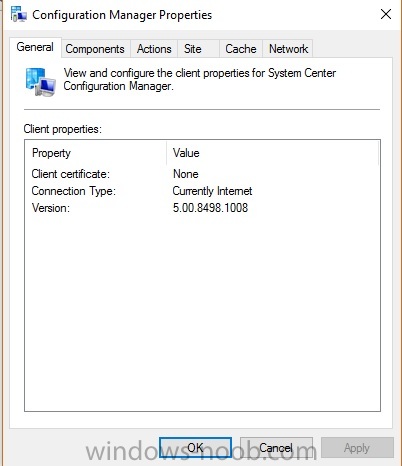Open the Actions tab
The height and width of the screenshot is (466, 402).
[x=154, y=49]
